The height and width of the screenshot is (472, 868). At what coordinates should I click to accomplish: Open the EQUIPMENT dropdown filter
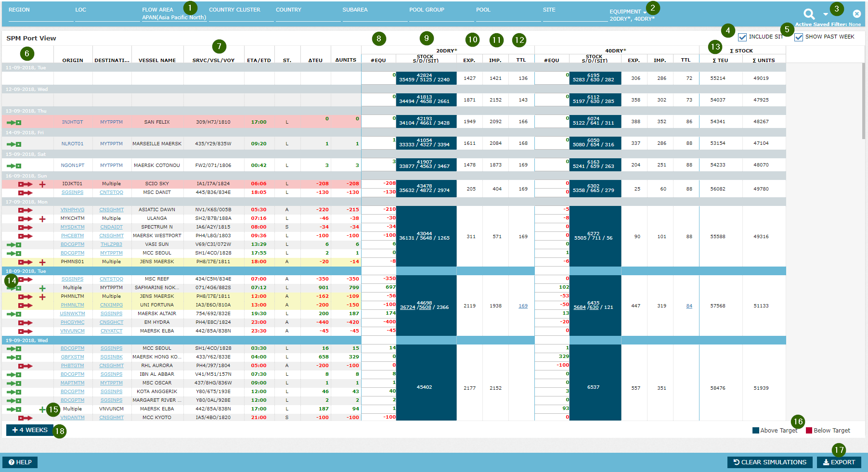pyautogui.click(x=645, y=12)
